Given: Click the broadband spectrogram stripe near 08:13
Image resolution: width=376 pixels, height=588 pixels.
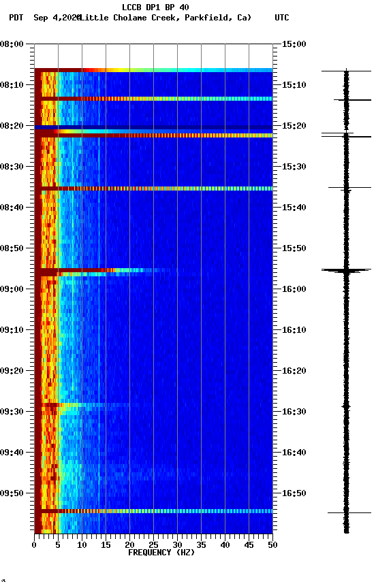Looking at the screenshot, I should [153, 99].
